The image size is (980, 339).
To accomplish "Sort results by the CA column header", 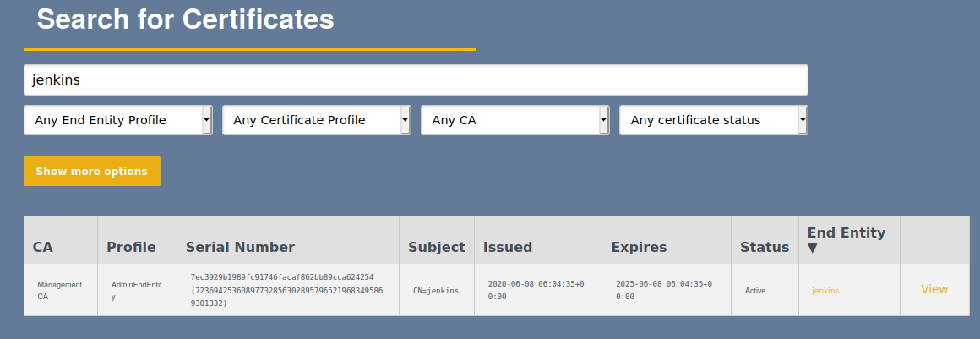I will pyautogui.click(x=43, y=247).
